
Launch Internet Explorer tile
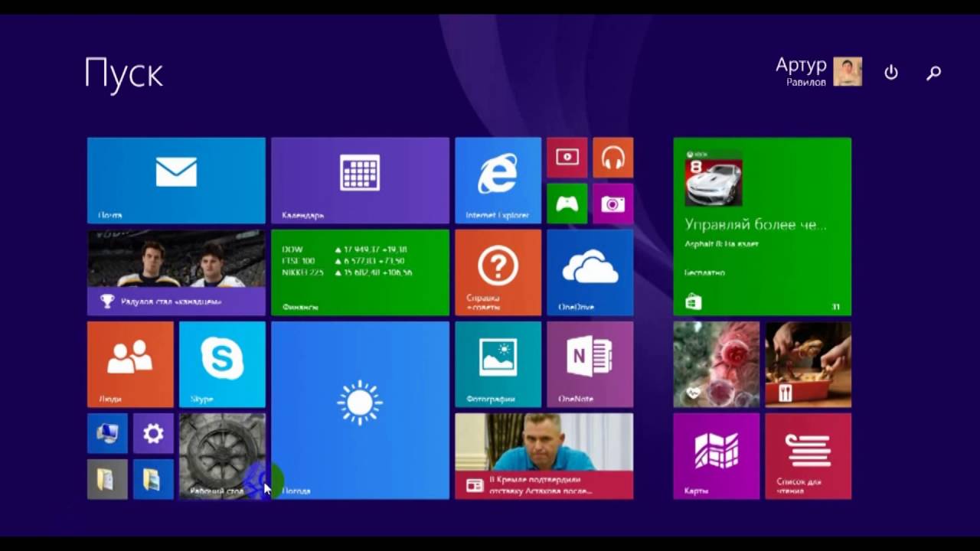(498, 181)
